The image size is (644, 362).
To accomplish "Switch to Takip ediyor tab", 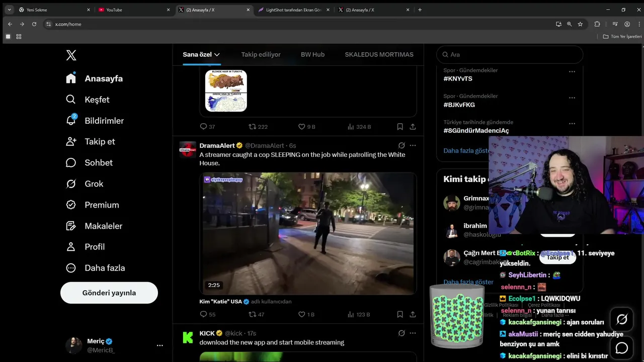I will coord(261,54).
